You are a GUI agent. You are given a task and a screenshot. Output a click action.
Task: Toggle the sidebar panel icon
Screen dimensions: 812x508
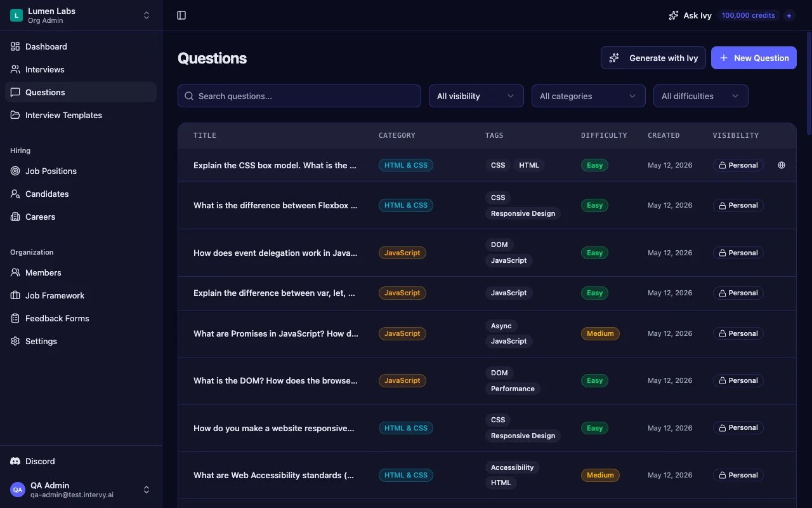(x=181, y=15)
